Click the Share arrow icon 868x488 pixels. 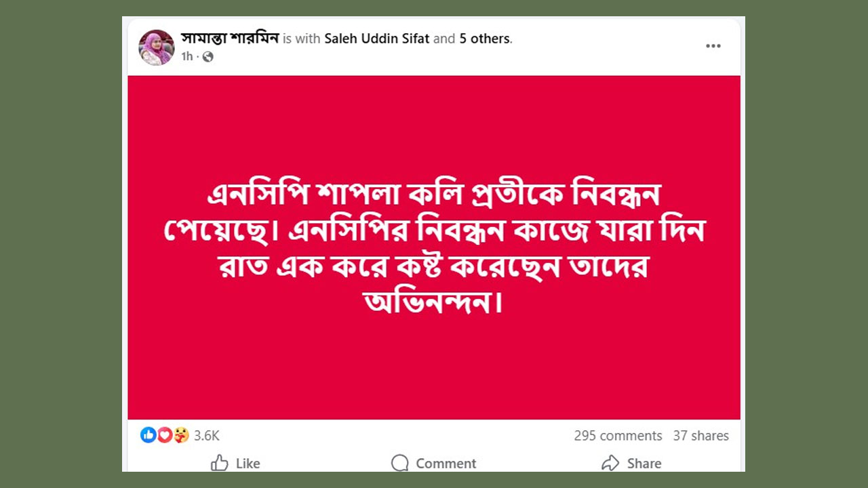[610, 463]
